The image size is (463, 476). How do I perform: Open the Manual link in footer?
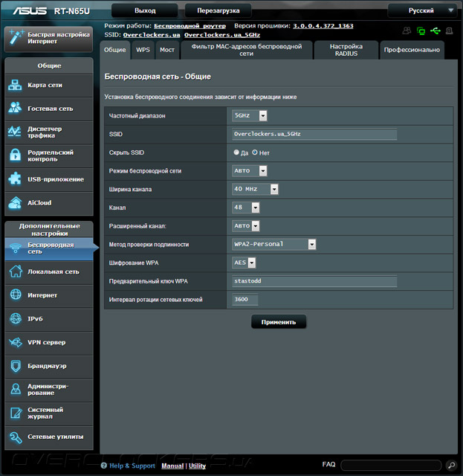point(172,466)
